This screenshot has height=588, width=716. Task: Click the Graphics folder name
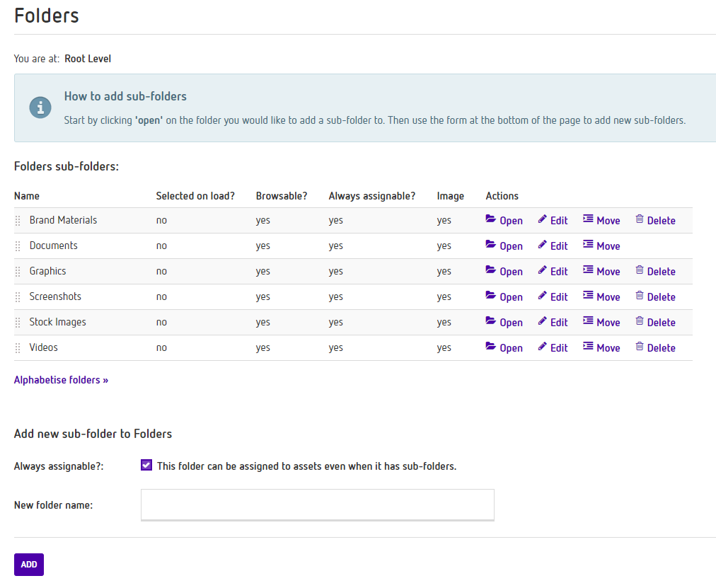tap(48, 271)
